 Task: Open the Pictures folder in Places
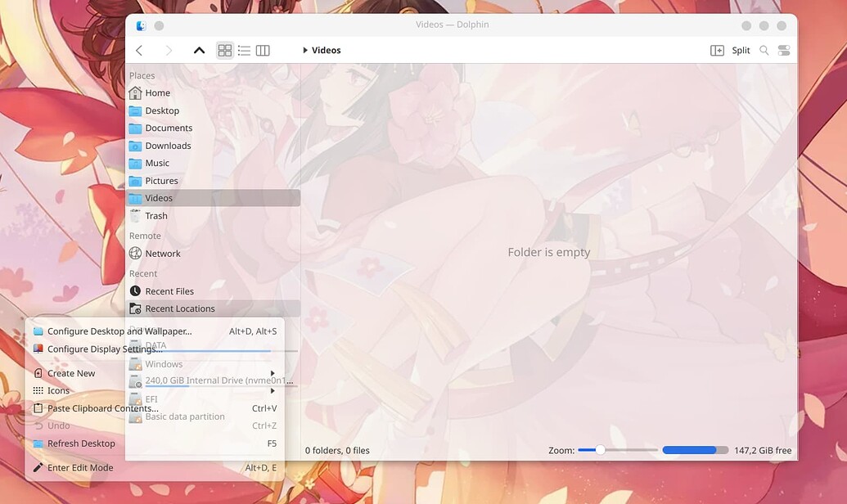[x=162, y=180]
